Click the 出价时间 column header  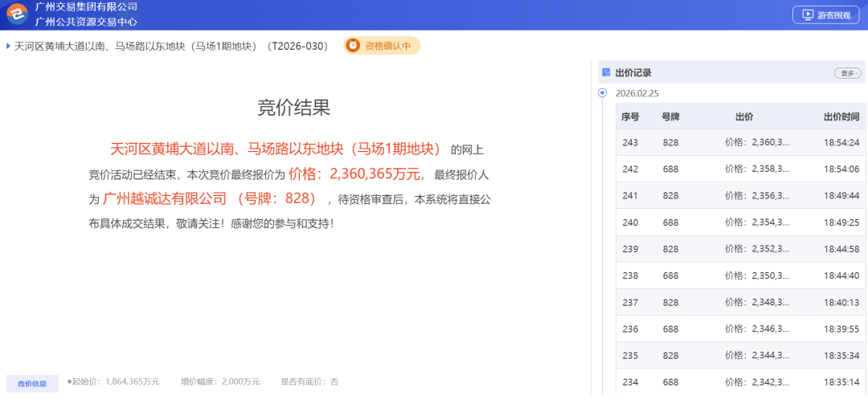pos(841,116)
